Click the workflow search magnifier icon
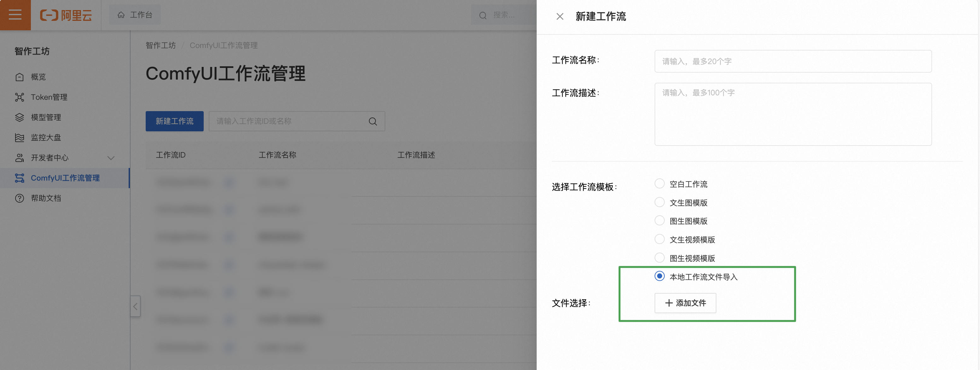The image size is (980, 370). 373,121
